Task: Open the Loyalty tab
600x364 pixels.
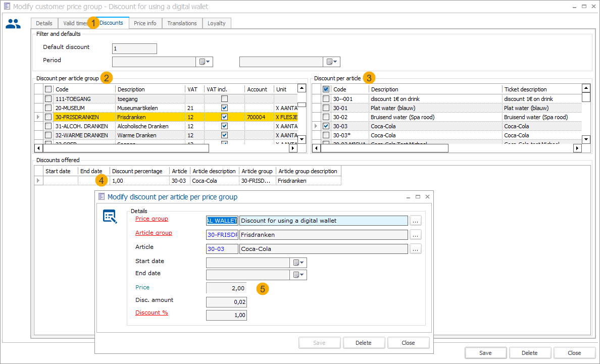Action: coord(217,23)
